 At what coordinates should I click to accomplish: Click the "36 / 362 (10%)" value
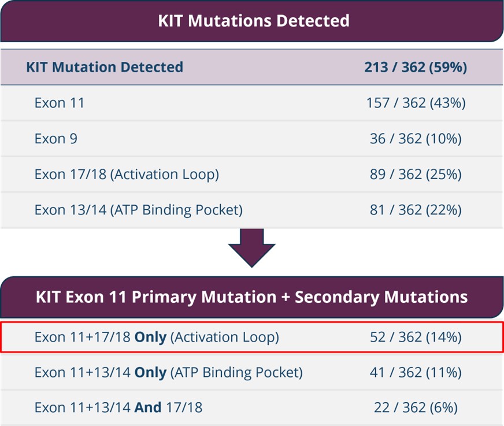[416, 139]
